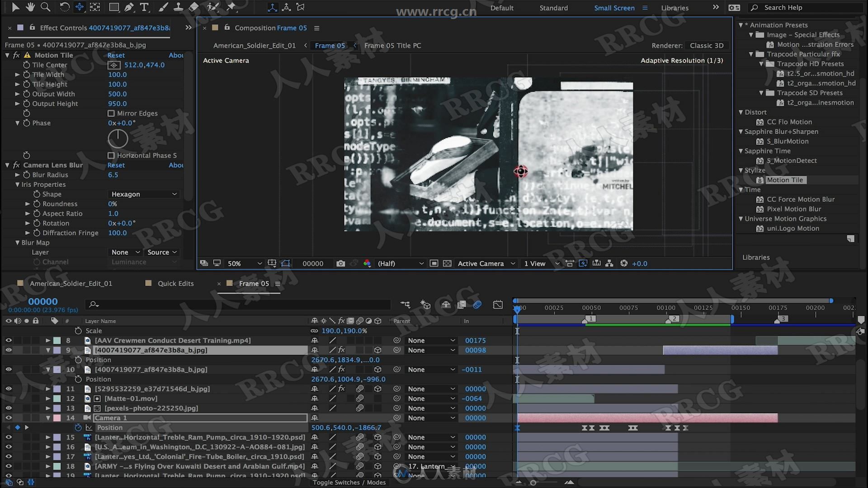Viewport: 868px width, 488px height.
Task: Toggle visibility of layer 11 eye icon
Action: pos(8,389)
